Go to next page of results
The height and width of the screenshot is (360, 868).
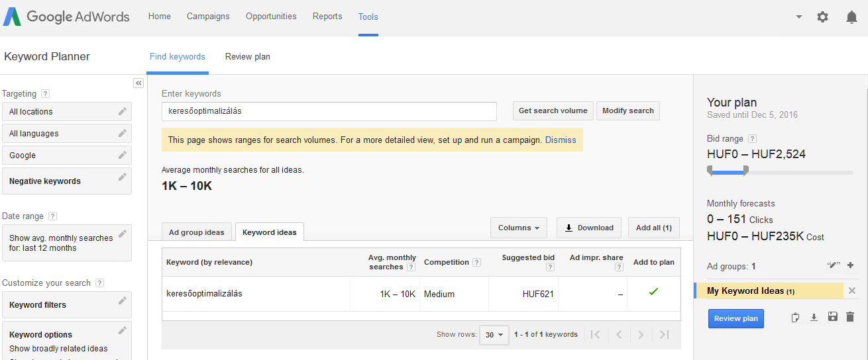tap(641, 335)
